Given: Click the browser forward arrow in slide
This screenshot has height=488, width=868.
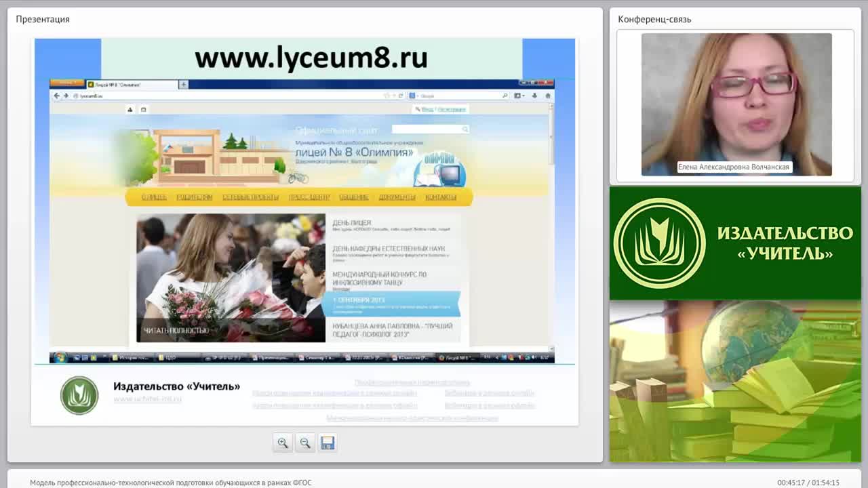Looking at the screenshot, I should click(x=66, y=96).
